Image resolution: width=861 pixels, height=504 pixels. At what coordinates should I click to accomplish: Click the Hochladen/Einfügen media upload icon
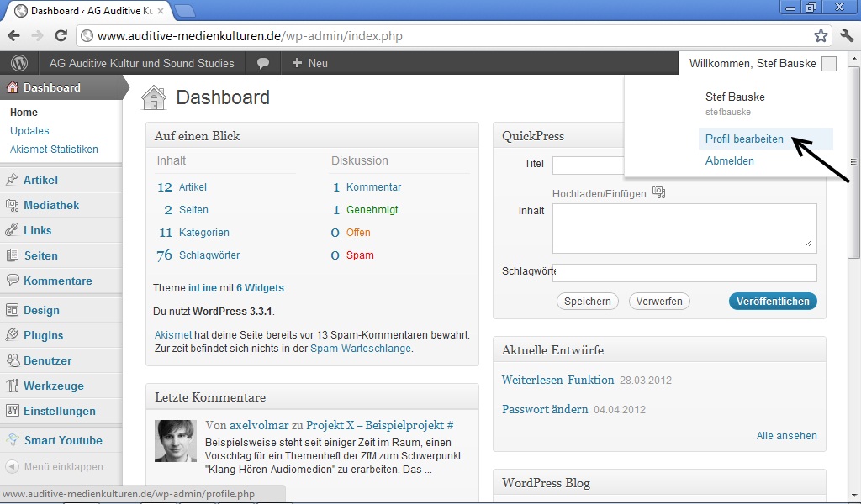[659, 192]
